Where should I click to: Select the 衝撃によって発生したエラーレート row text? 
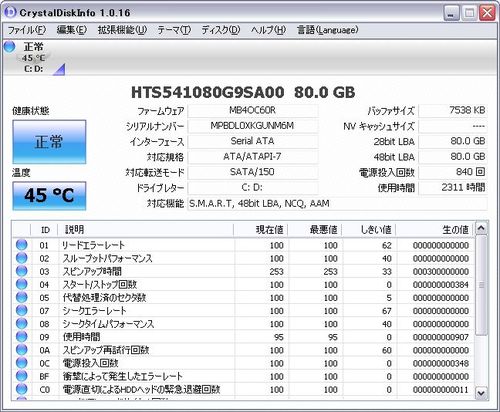(123, 377)
